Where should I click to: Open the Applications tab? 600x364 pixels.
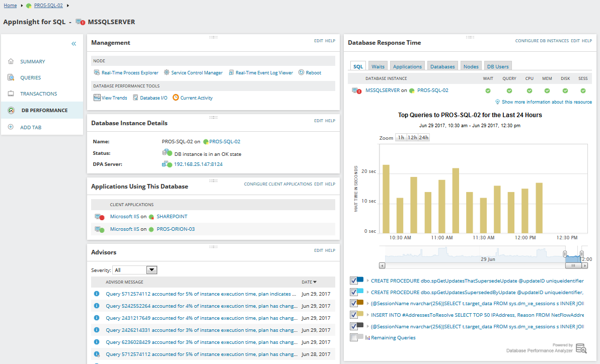(x=407, y=66)
